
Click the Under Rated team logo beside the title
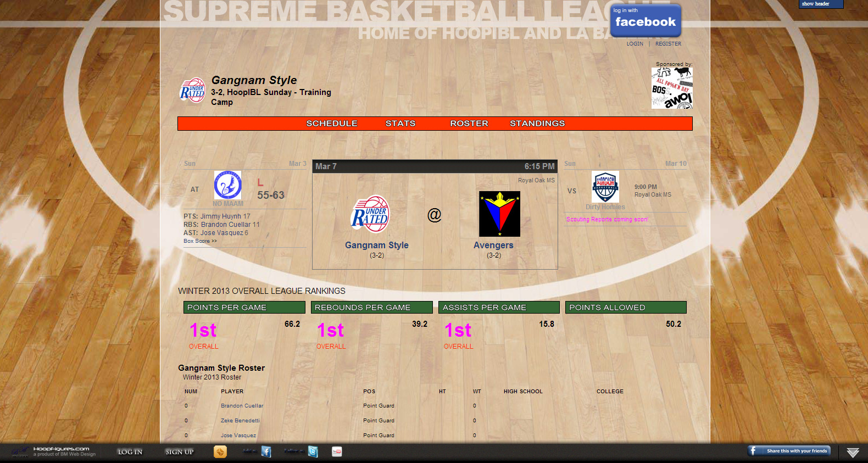point(193,91)
